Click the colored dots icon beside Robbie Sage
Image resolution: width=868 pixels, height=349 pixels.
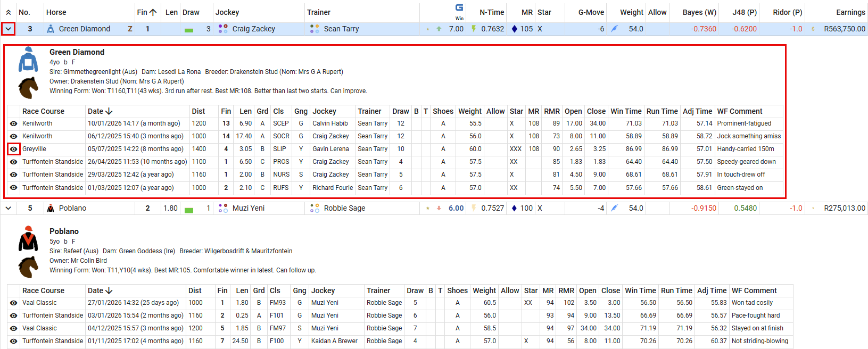coord(315,208)
